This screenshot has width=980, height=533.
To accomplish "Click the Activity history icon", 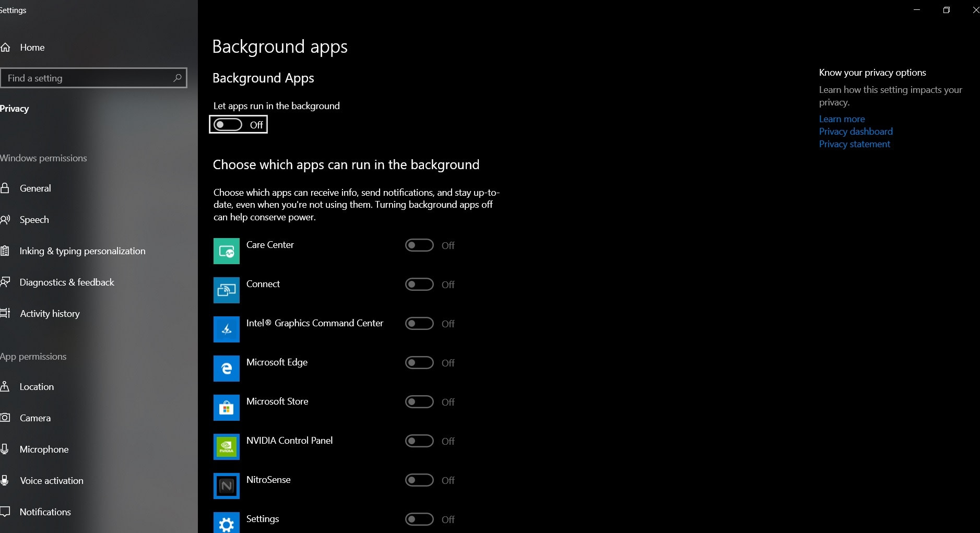I will (5, 313).
